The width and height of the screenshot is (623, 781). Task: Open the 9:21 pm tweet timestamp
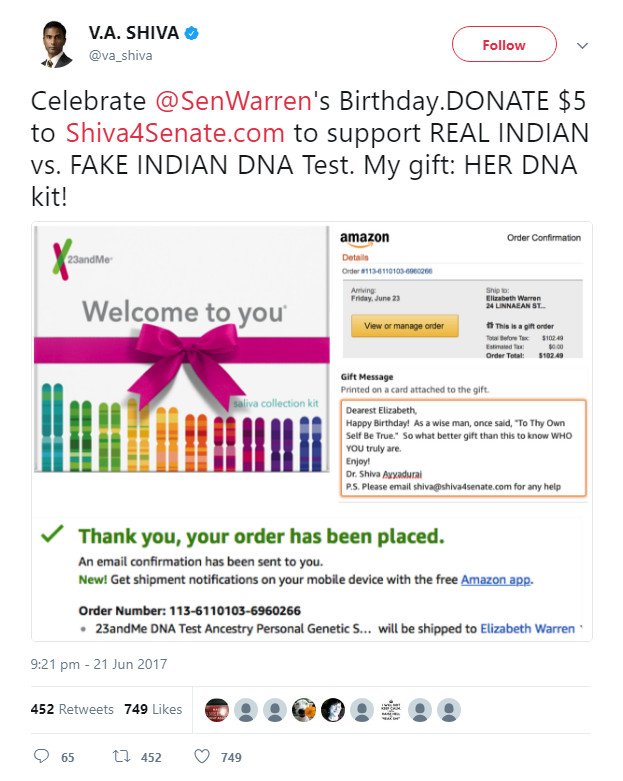click(99, 664)
